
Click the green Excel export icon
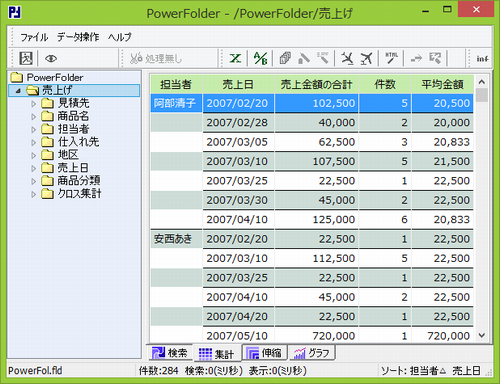click(235, 59)
